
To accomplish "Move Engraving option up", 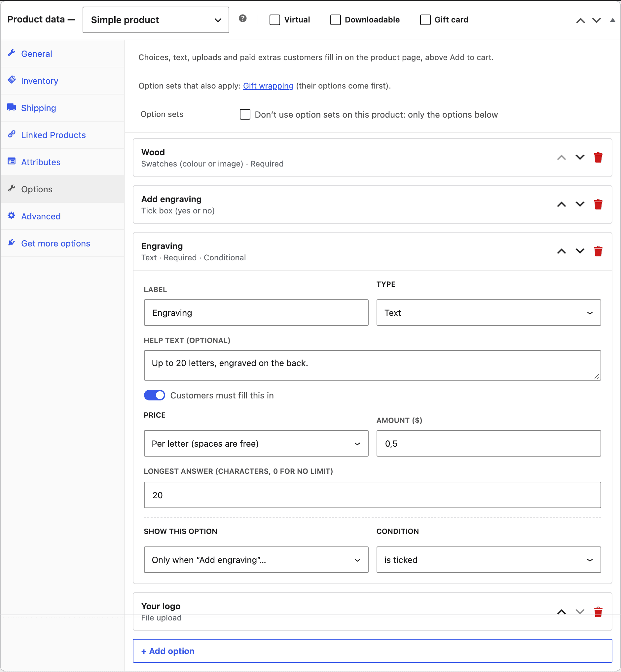I will (561, 251).
